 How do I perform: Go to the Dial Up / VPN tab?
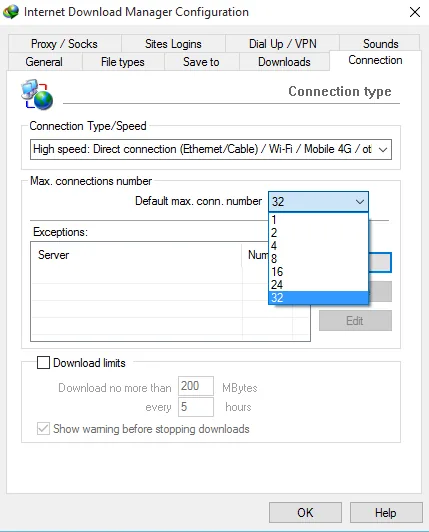click(x=282, y=43)
